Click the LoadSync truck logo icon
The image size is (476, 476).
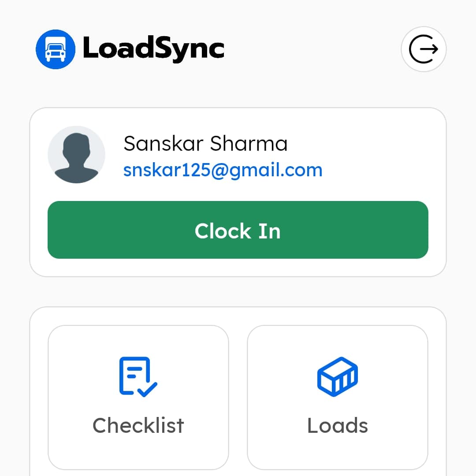click(x=55, y=49)
